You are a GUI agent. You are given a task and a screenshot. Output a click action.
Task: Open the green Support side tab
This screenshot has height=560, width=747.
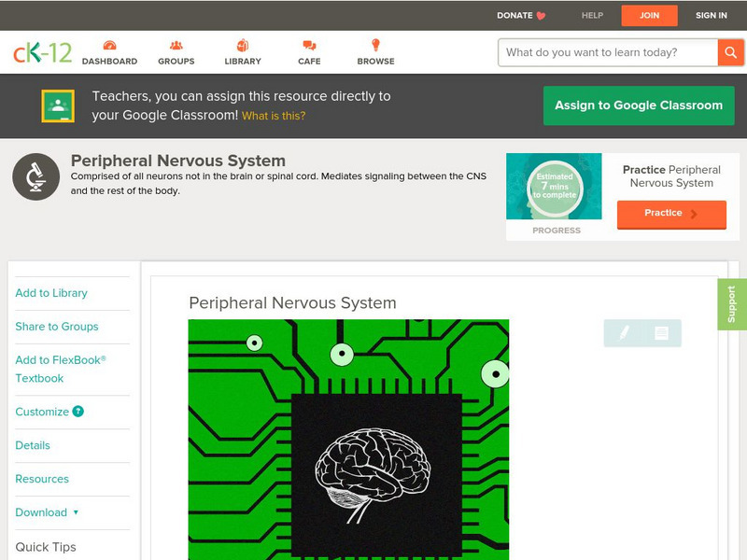(732, 304)
